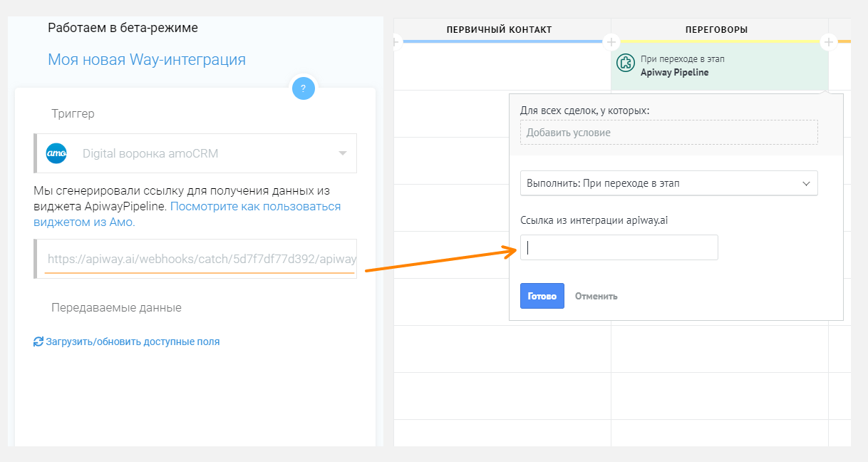Viewport: 868px width, 462px height.
Task: Click plus icon between Первичный контакт and Переговоры
Action: (611, 42)
